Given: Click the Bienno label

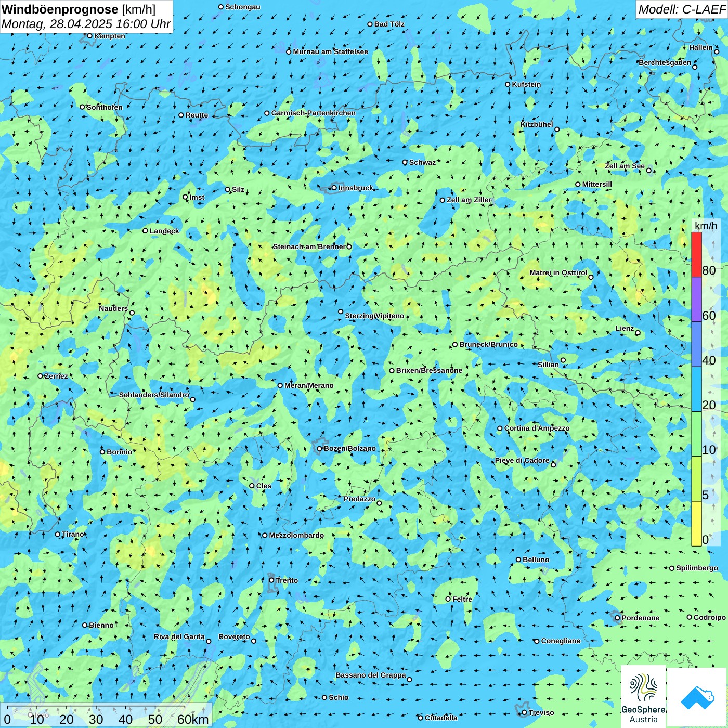Looking at the screenshot, I should tap(101, 625).
